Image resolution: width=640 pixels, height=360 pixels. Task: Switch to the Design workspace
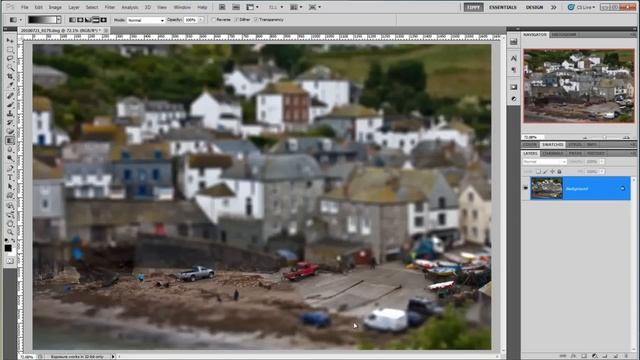pos(534,7)
